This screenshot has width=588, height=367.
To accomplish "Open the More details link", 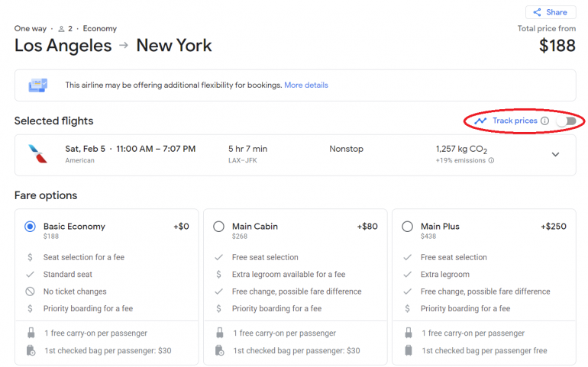I will 305,85.
